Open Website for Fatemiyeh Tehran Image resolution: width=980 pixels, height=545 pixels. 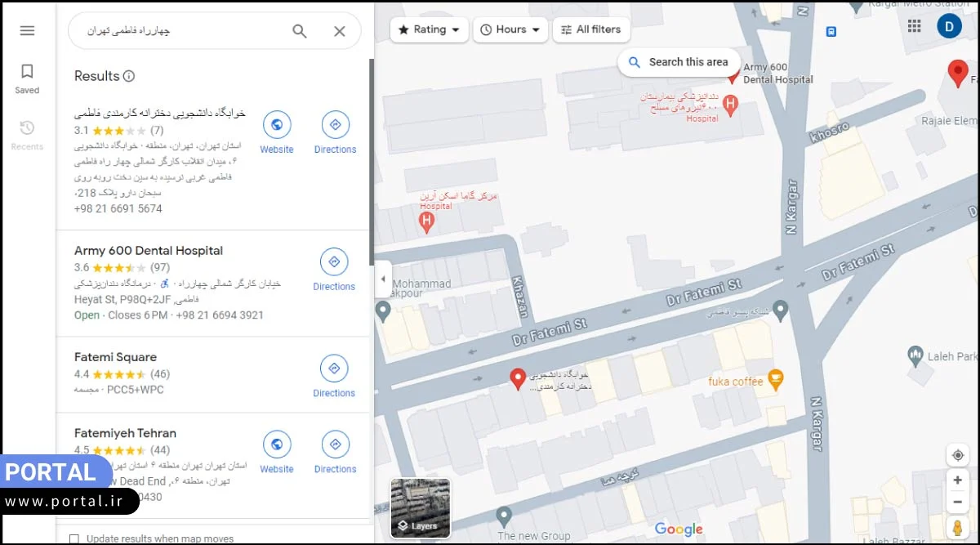tap(277, 445)
